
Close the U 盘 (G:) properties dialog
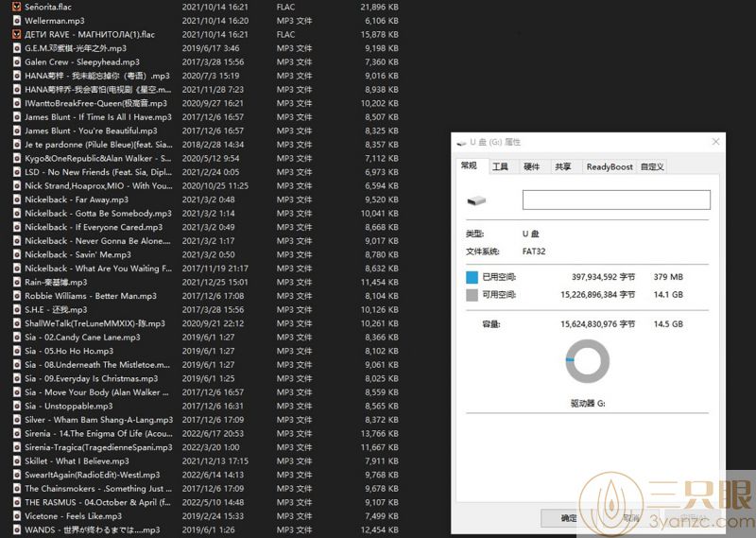point(715,142)
